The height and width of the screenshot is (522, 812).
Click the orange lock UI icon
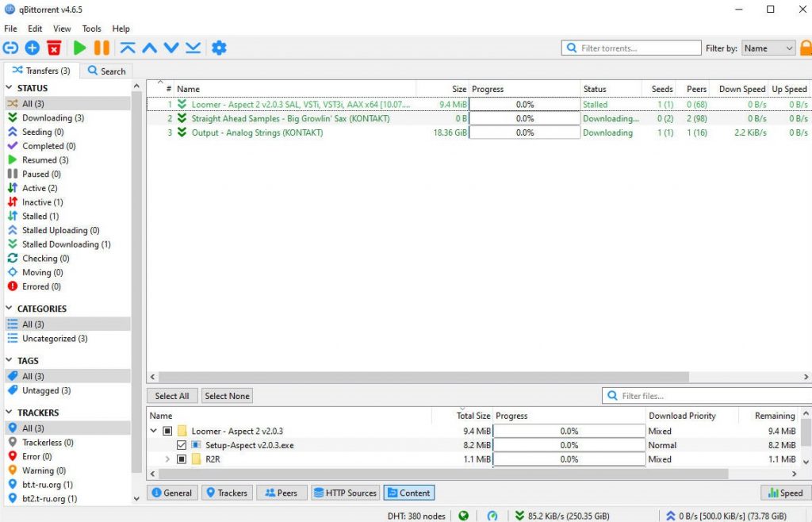(806, 48)
